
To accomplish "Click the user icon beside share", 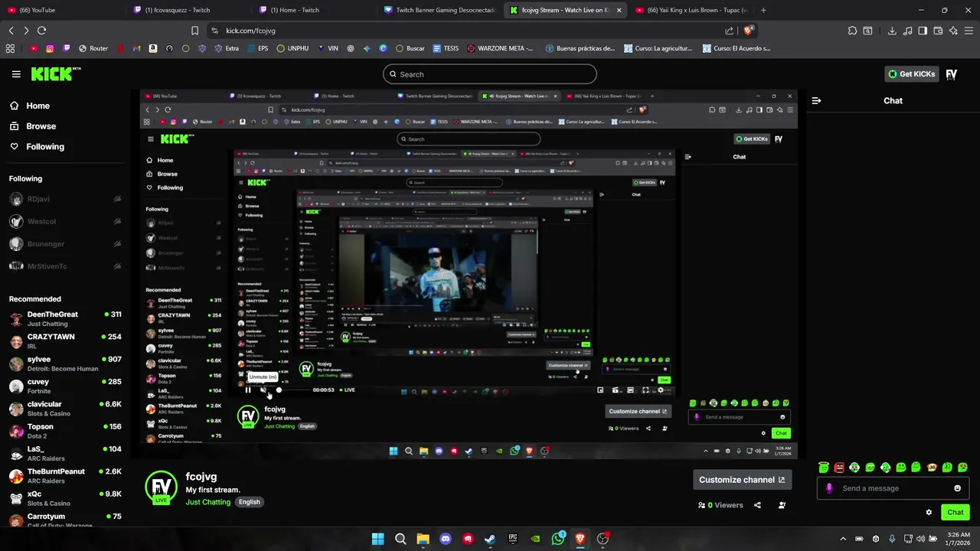I will point(782,505).
